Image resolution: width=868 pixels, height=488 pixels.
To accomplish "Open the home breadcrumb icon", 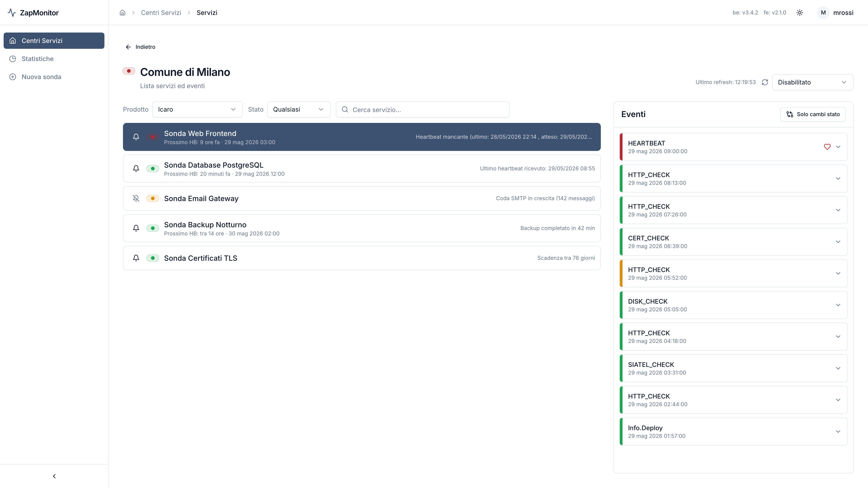I will click(122, 12).
